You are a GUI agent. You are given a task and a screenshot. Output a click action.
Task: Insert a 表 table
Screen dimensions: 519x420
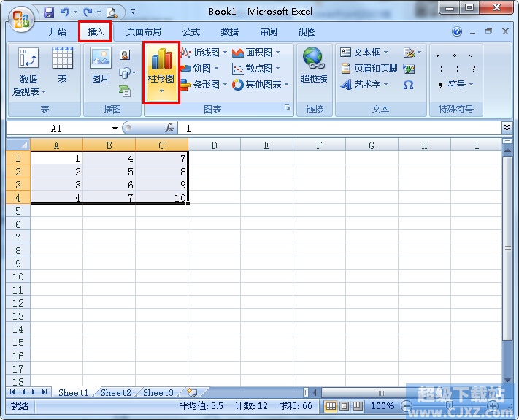coord(62,65)
